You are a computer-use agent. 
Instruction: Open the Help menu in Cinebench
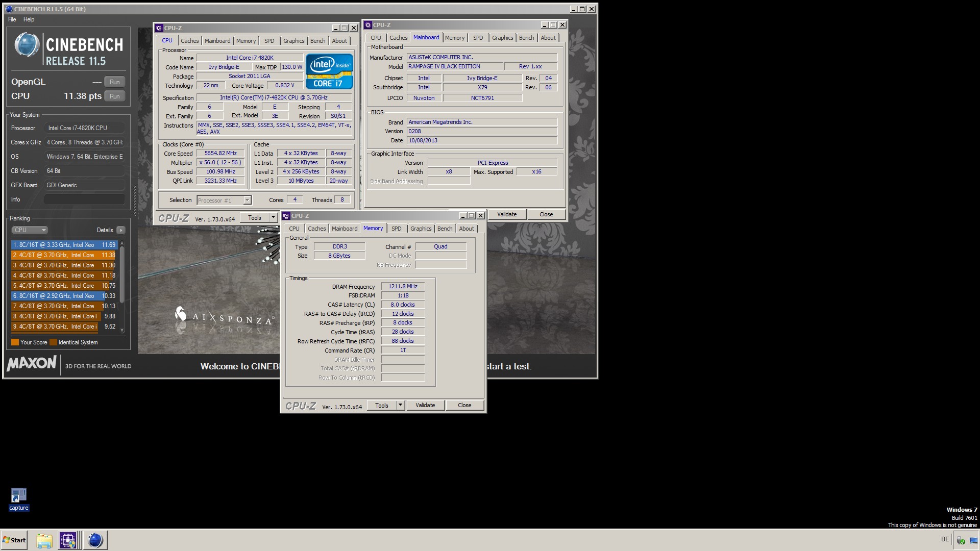pos(29,19)
